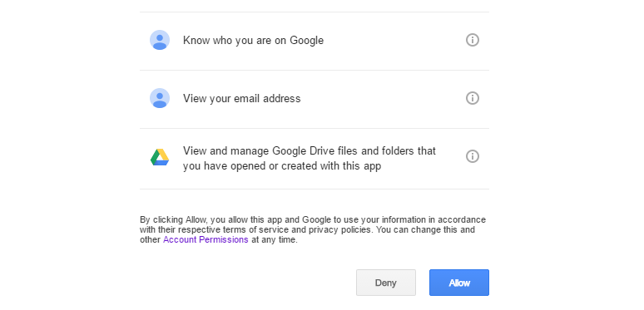The height and width of the screenshot is (310, 644).
Task: Click the Deny button
Action: (386, 283)
